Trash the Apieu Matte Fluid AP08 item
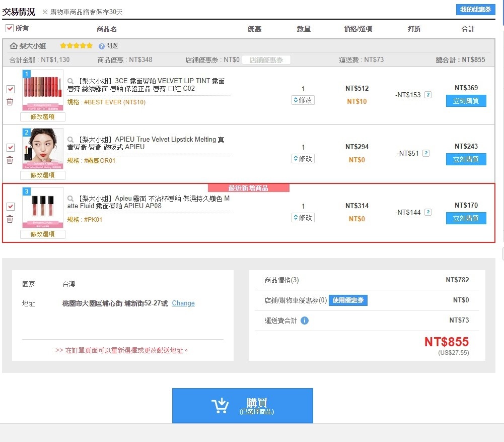The height and width of the screenshot is (442, 504). [10, 219]
